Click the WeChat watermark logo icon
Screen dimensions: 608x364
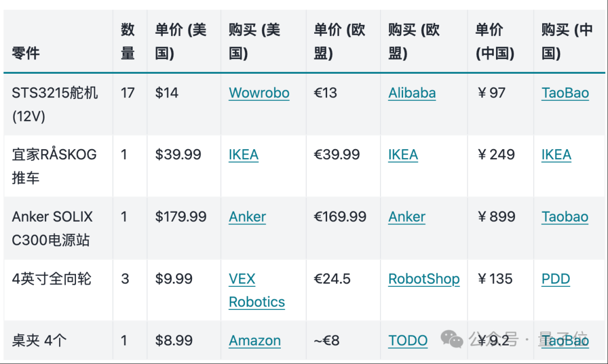[451, 339]
